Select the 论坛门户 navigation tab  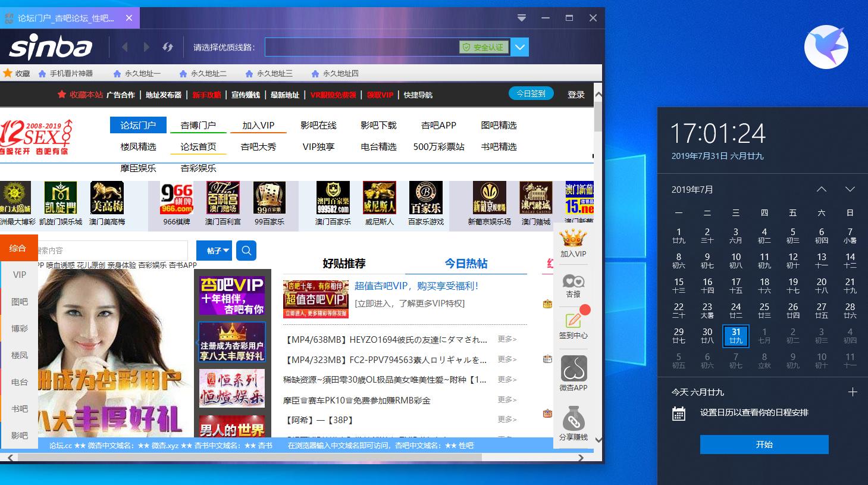(x=138, y=125)
